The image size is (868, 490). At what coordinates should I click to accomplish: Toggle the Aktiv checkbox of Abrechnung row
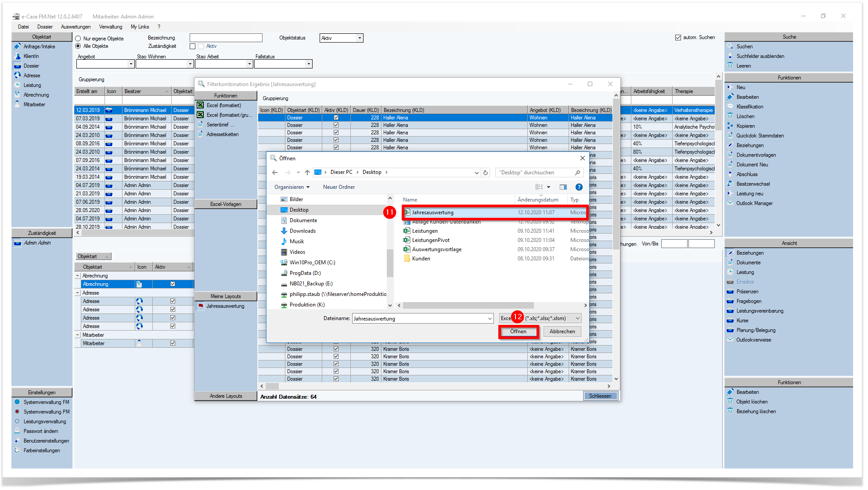point(173,284)
